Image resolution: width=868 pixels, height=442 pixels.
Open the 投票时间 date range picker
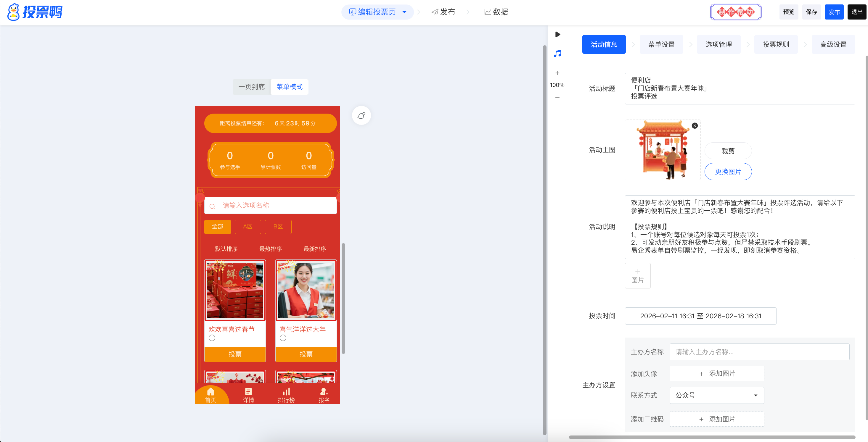click(x=700, y=316)
